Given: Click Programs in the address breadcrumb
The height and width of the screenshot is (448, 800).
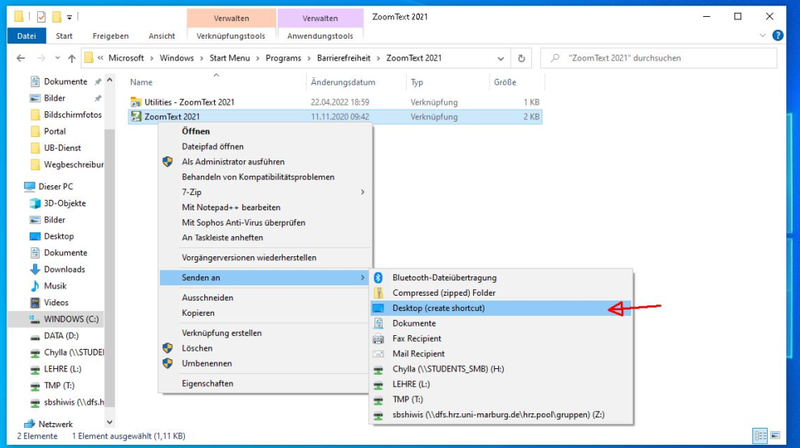Looking at the screenshot, I should pos(283,58).
